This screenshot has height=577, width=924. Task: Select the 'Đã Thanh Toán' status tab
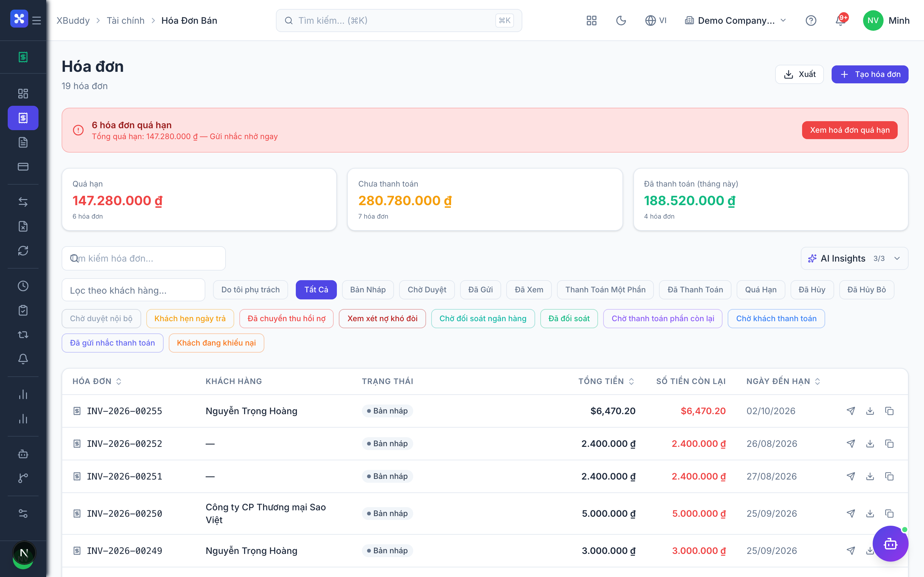pyautogui.click(x=695, y=290)
